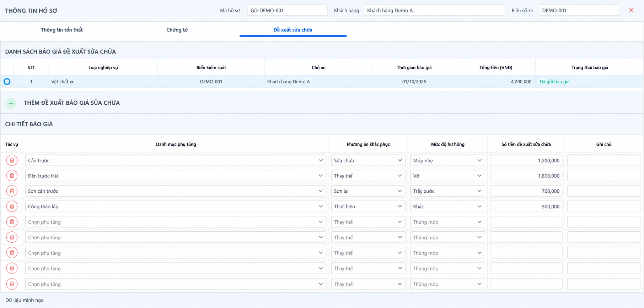Viewport: 644px width, 308px height.
Task: Click the Đã gửi báo giá status
Action: (x=554, y=82)
